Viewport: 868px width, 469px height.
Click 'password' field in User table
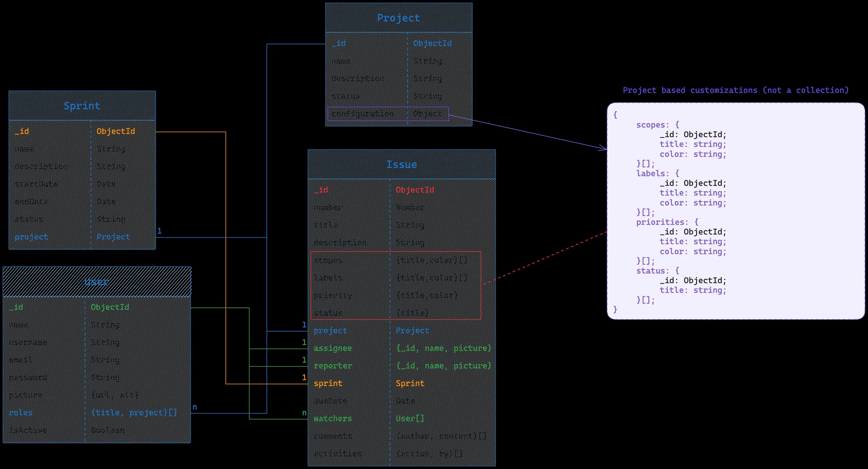[x=28, y=378]
